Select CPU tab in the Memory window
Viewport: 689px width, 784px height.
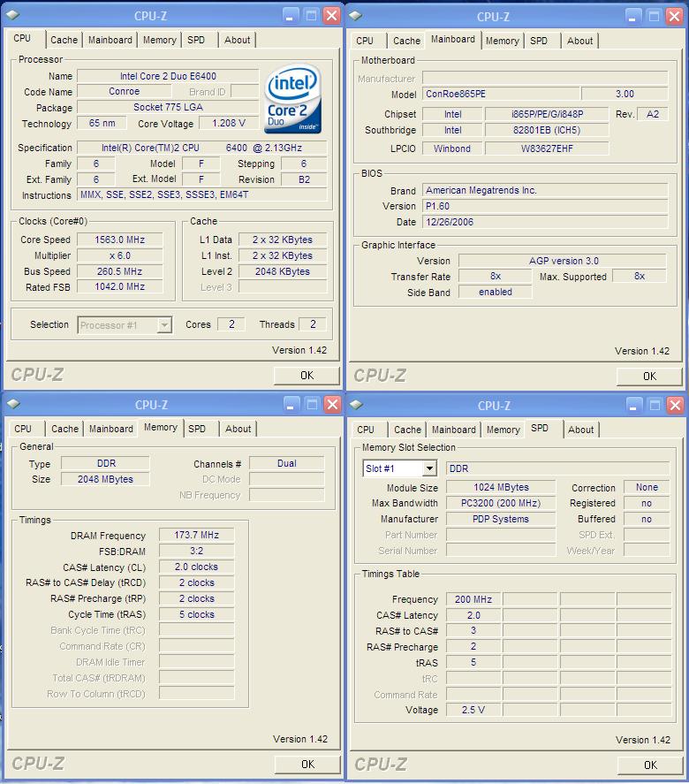point(23,429)
